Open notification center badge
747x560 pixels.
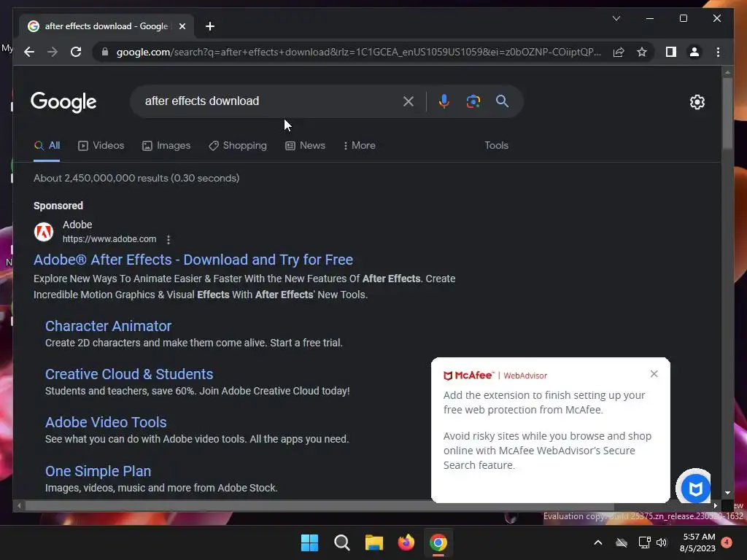727,542
